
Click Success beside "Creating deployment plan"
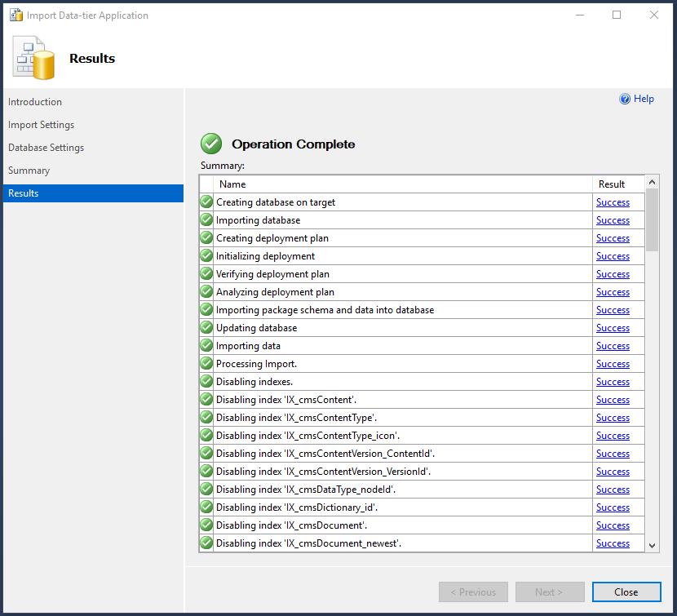click(x=613, y=238)
